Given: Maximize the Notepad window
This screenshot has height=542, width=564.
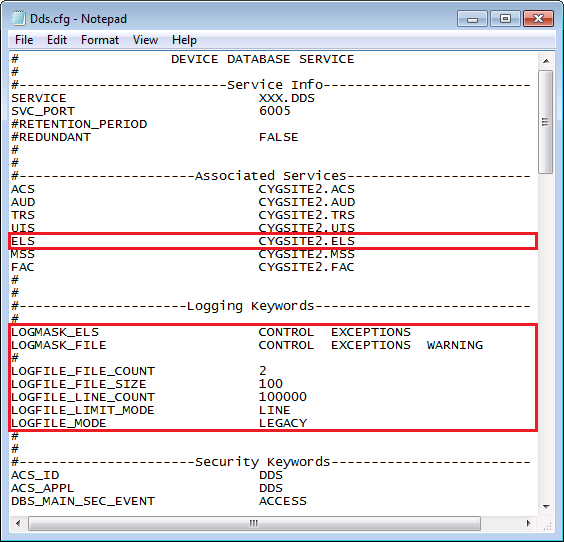Looking at the screenshot, I should pyautogui.click(x=505, y=19).
